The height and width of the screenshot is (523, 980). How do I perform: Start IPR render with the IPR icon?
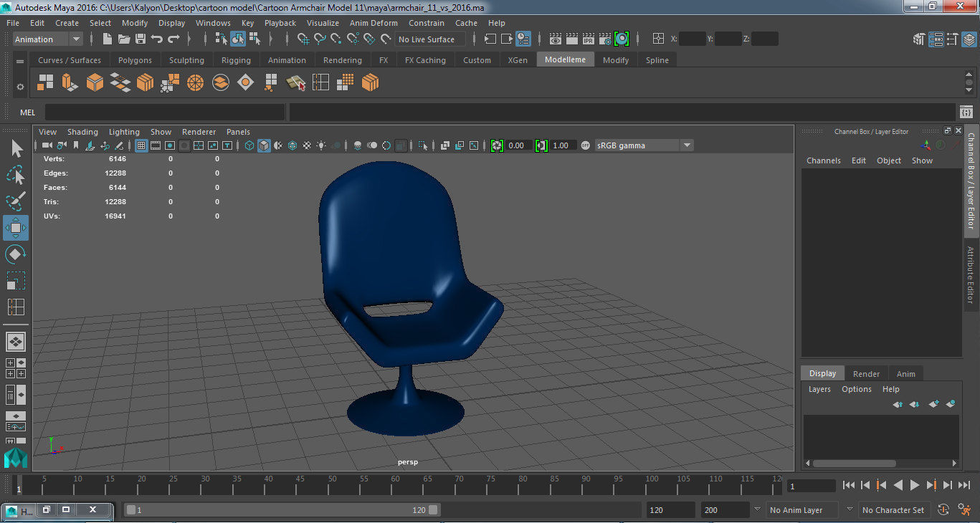[x=589, y=39]
